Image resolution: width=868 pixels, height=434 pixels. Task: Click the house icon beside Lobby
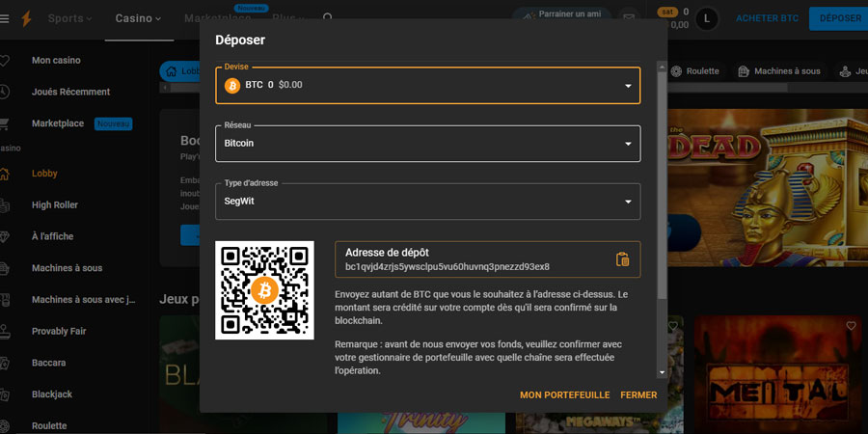tap(4, 174)
